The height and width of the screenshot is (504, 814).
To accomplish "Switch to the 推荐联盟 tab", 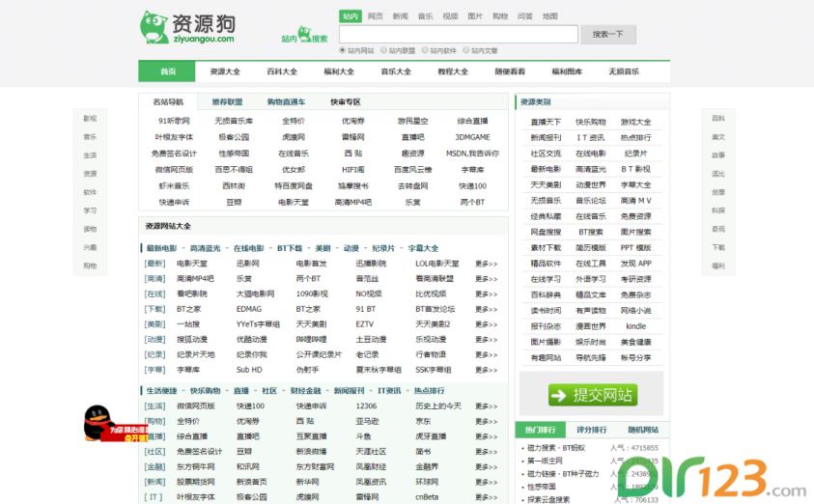I will (x=227, y=101).
